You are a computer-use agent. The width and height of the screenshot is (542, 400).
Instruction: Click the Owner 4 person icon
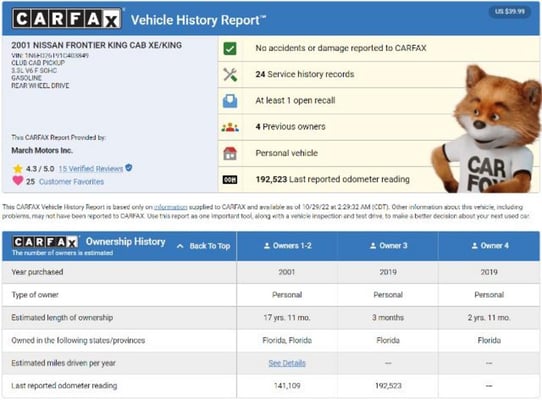point(475,246)
